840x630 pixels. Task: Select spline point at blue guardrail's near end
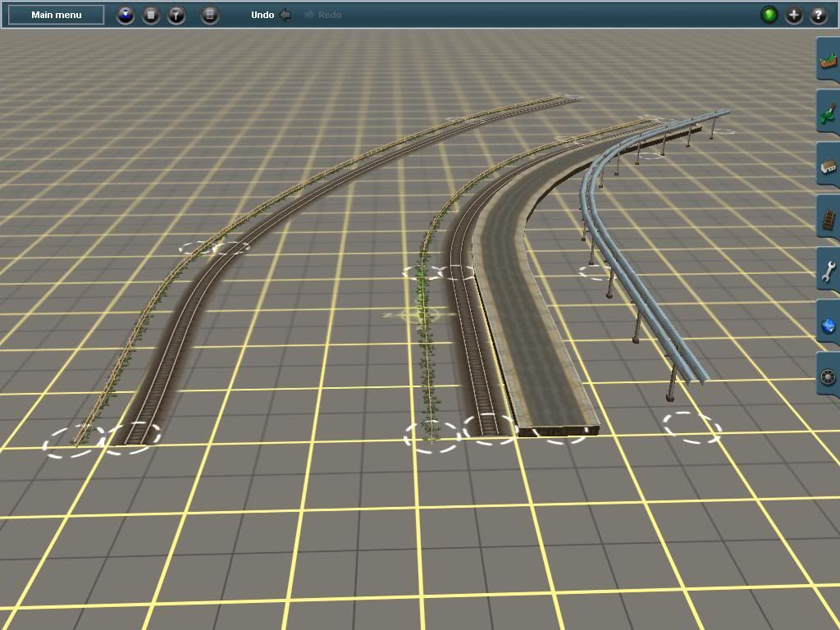point(692,427)
